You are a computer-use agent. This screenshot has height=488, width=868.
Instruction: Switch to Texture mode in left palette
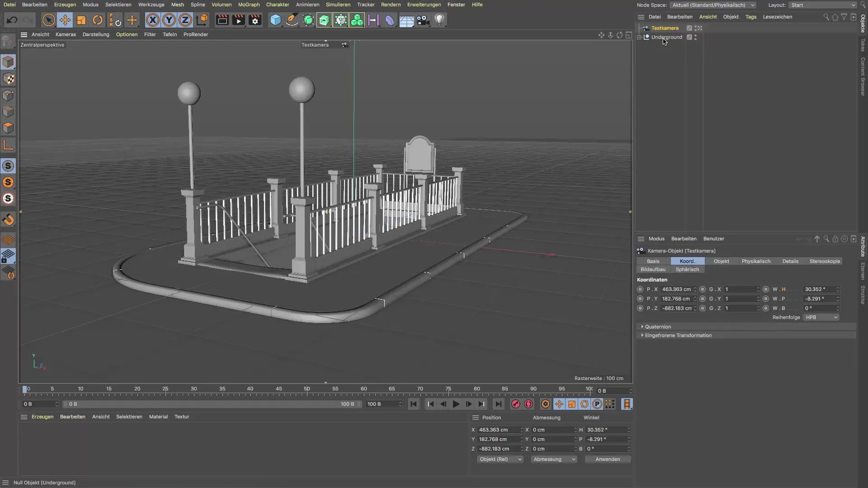(8, 79)
